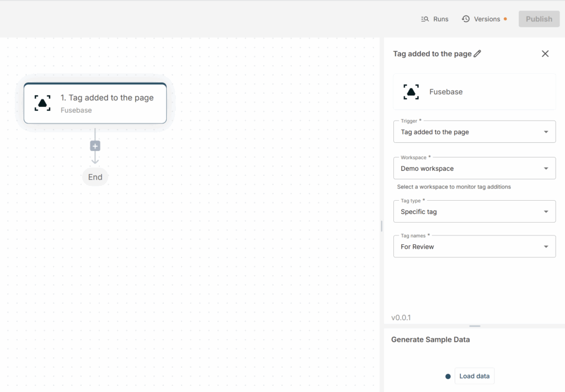Image resolution: width=565 pixels, height=392 pixels.
Task: Select the End node on the canvas
Action: click(x=95, y=177)
